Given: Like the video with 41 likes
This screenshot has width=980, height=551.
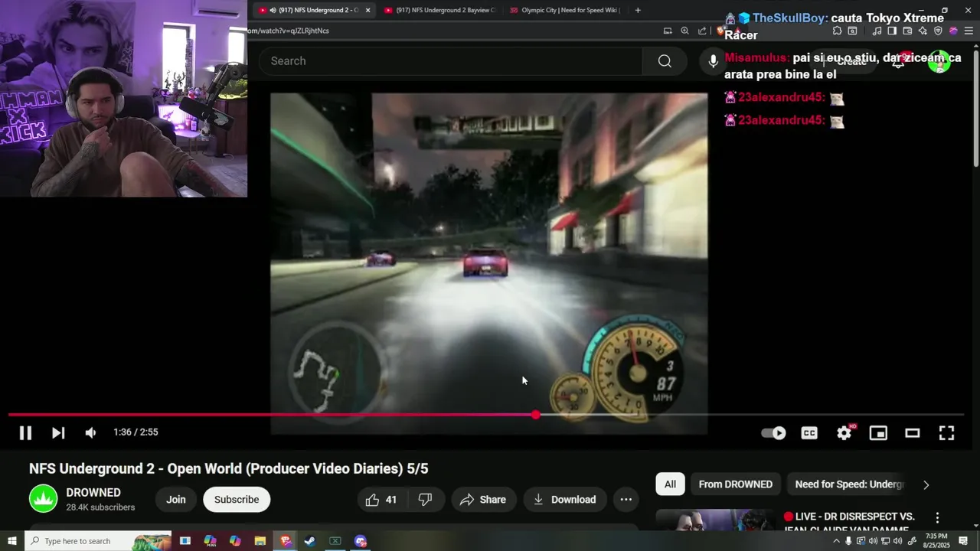Looking at the screenshot, I should point(382,500).
